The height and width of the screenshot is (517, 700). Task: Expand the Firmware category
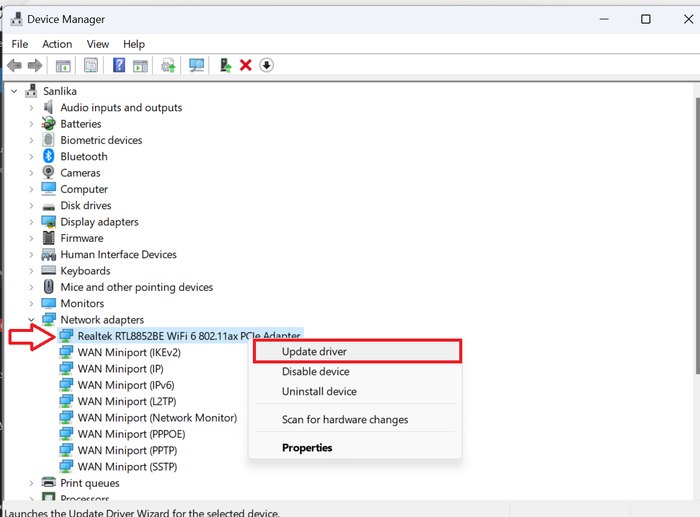point(31,238)
